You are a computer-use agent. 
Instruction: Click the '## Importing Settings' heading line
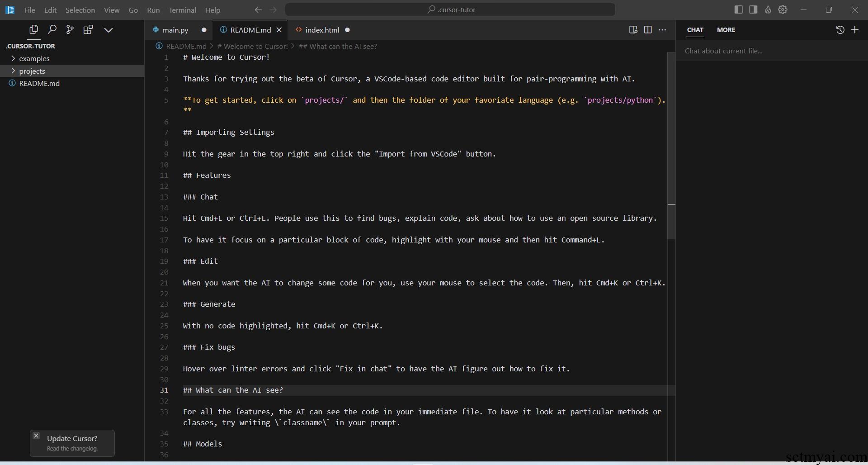tap(228, 133)
